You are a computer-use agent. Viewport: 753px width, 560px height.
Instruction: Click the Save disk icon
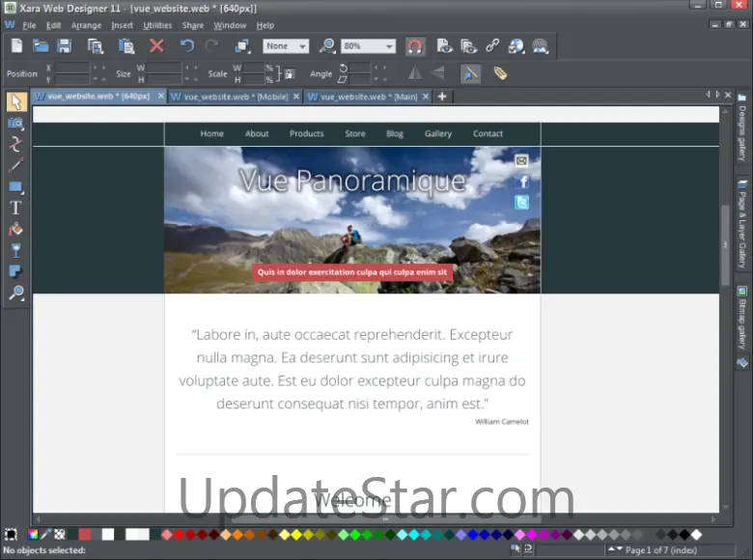click(x=65, y=45)
